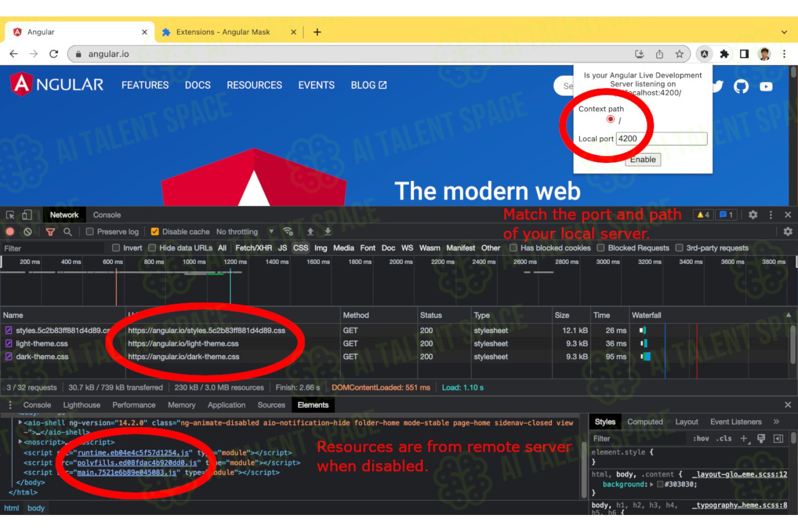Open the BLOG external link
This screenshot has width=798, height=532.
[x=369, y=85]
